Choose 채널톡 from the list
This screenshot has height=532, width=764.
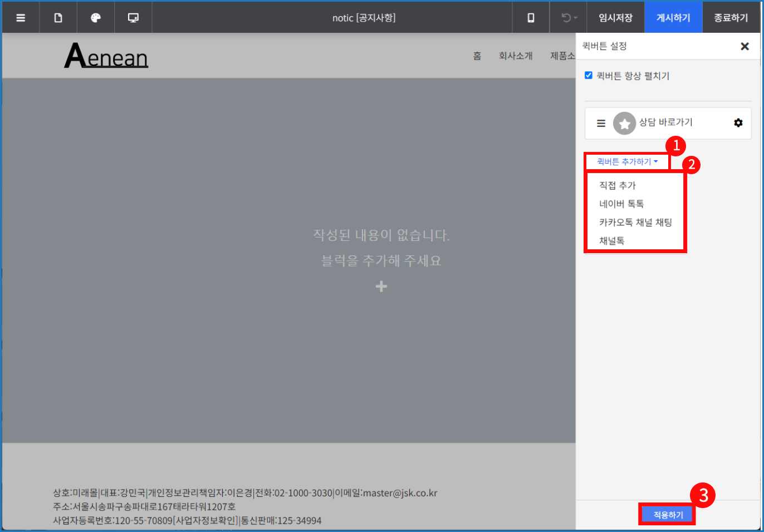point(611,240)
